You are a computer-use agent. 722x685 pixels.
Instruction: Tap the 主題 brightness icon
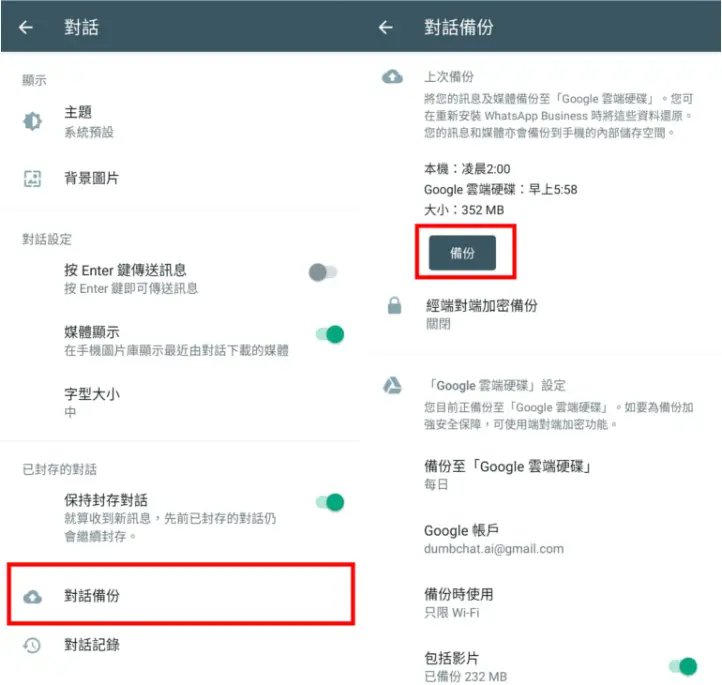pyautogui.click(x=32, y=122)
